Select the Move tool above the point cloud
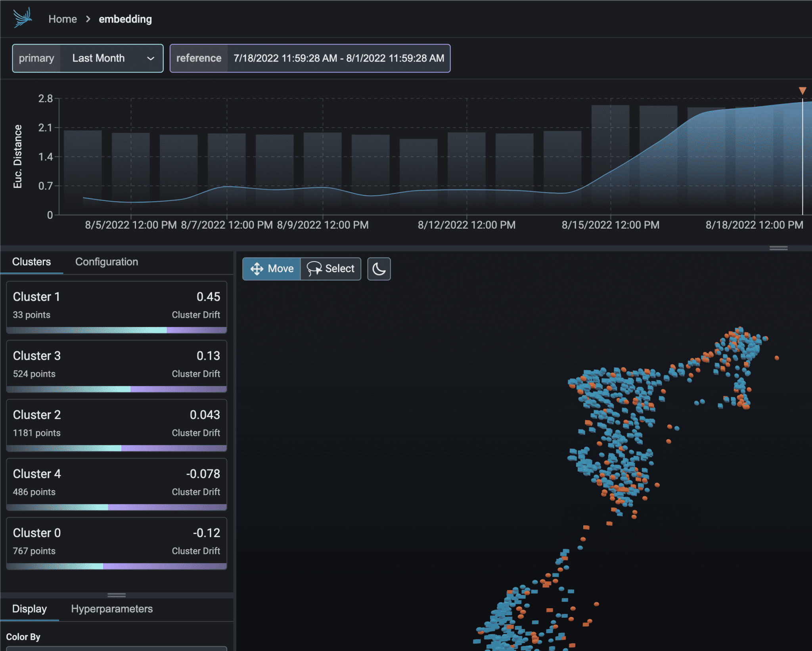This screenshot has height=651, width=812. tap(274, 269)
